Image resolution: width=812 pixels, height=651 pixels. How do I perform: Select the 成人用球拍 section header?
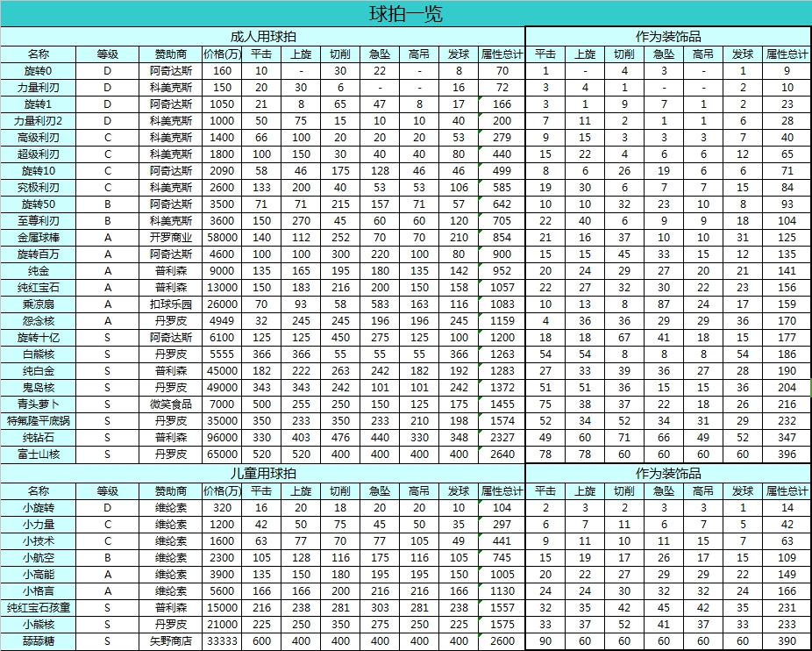(263, 37)
